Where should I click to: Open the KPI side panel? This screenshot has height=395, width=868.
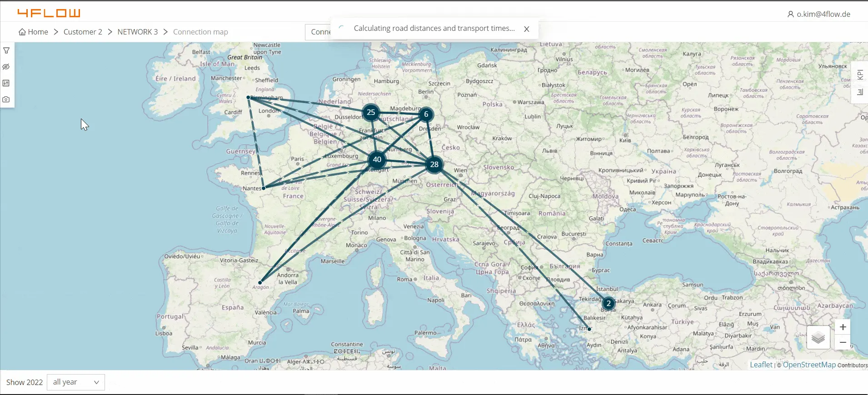(x=860, y=74)
